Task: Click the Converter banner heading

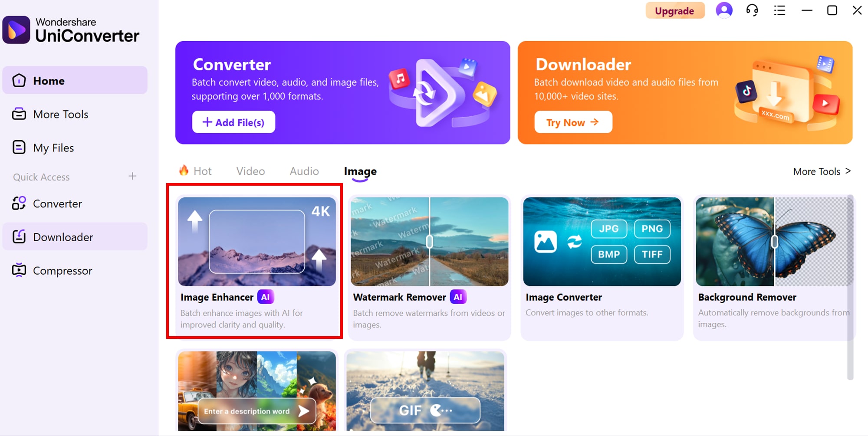Action: coord(232,65)
